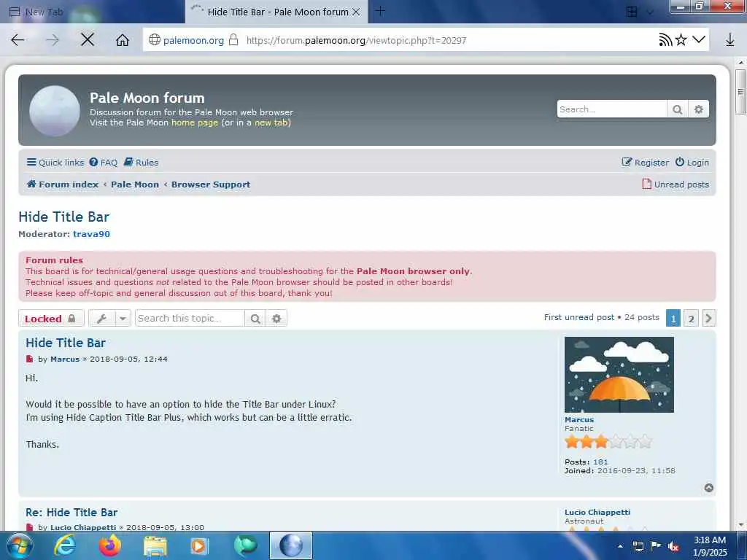Open Unread posts link
The image size is (747, 560).
[676, 184]
